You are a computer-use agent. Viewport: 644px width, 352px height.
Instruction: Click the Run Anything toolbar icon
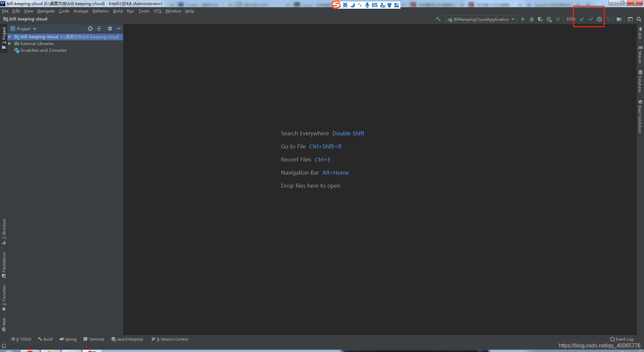pos(630,19)
